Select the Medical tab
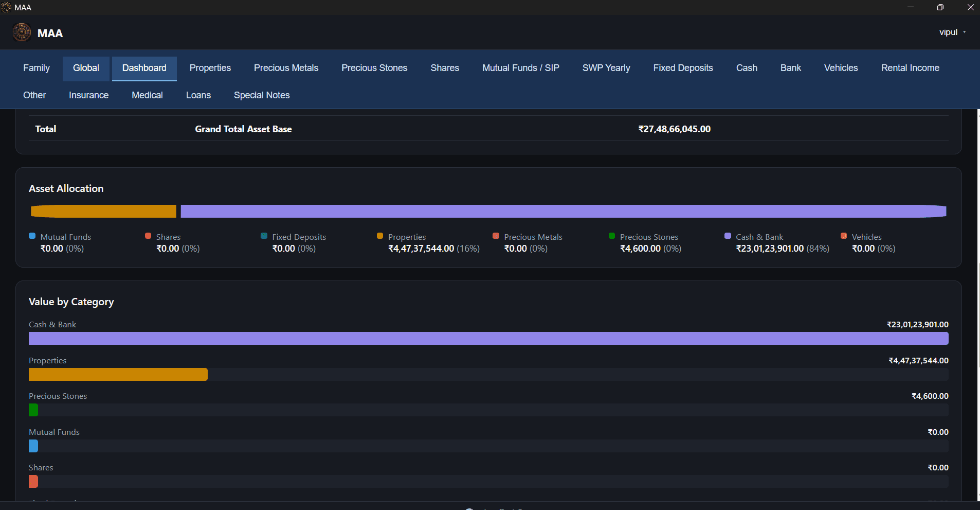 pos(147,95)
